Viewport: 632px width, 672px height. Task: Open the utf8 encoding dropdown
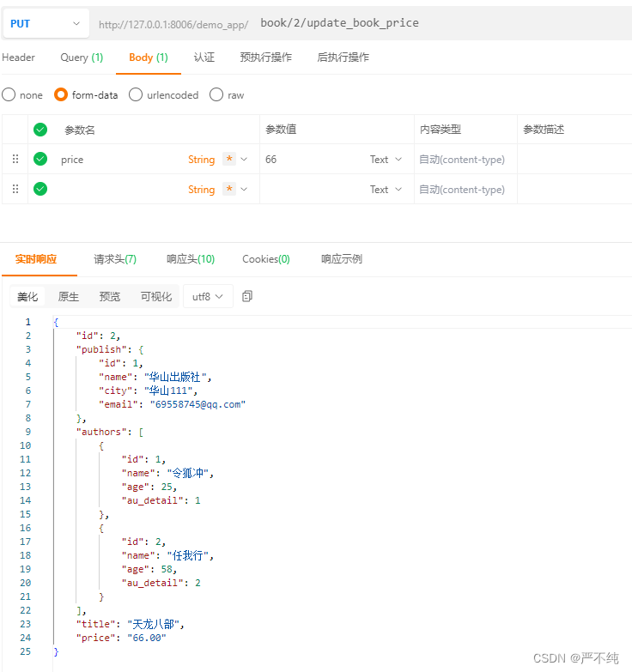[x=208, y=297]
